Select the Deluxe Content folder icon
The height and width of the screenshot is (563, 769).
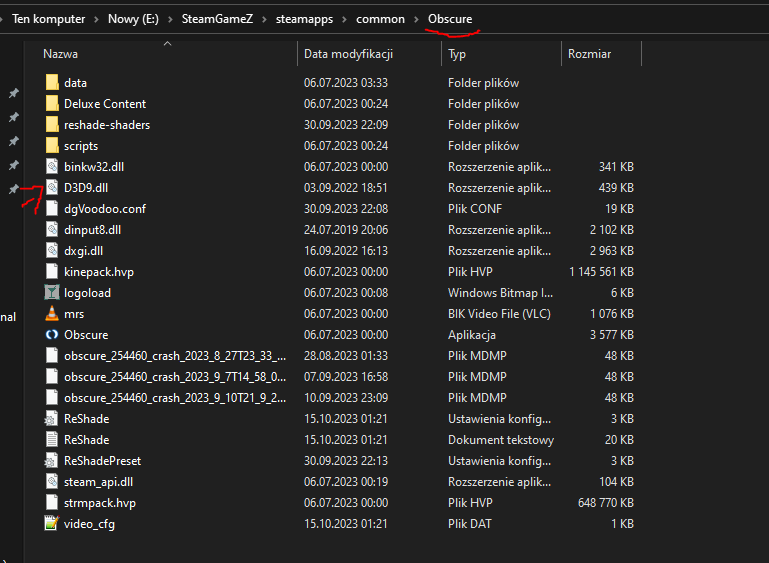[x=52, y=104]
